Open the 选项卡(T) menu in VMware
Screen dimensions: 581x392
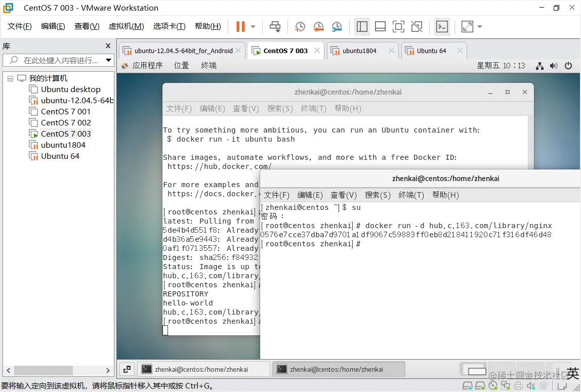(x=170, y=26)
